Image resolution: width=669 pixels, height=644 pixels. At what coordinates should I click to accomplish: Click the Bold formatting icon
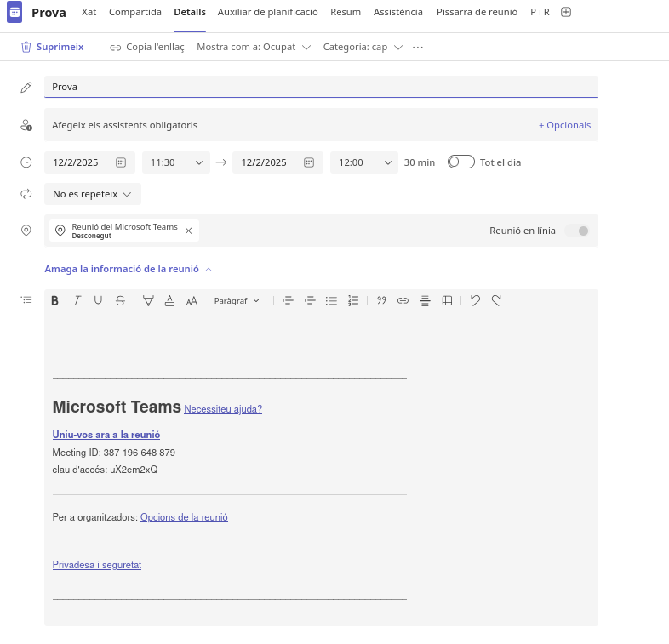pos(54,301)
